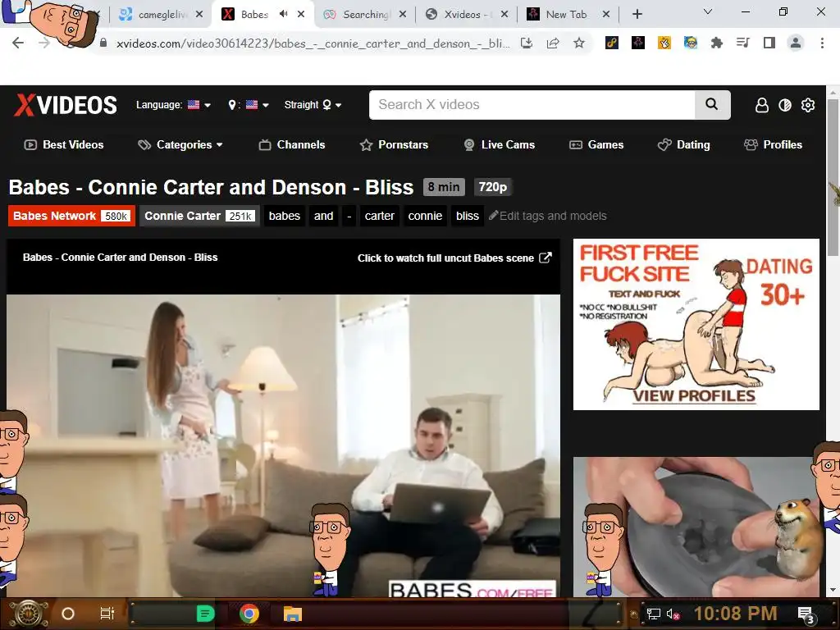Expand the location country dropdown
The height and width of the screenshot is (630, 840).
pyautogui.click(x=248, y=105)
